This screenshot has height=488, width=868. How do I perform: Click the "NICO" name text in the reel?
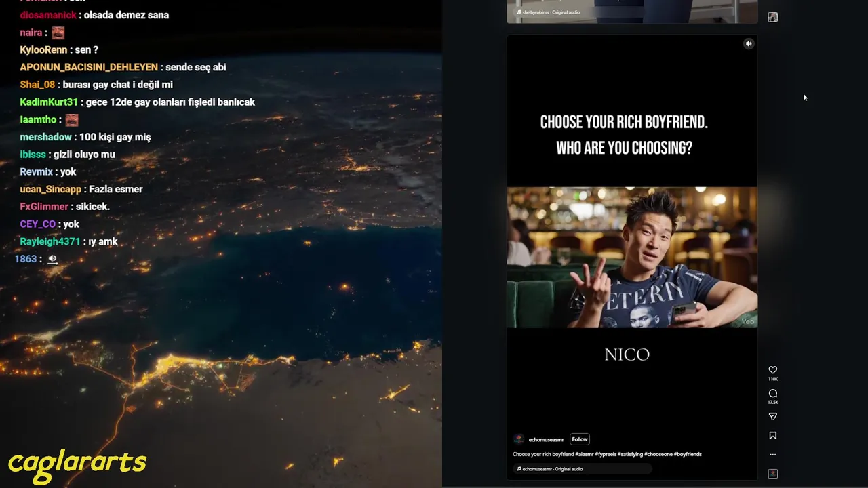point(627,354)
